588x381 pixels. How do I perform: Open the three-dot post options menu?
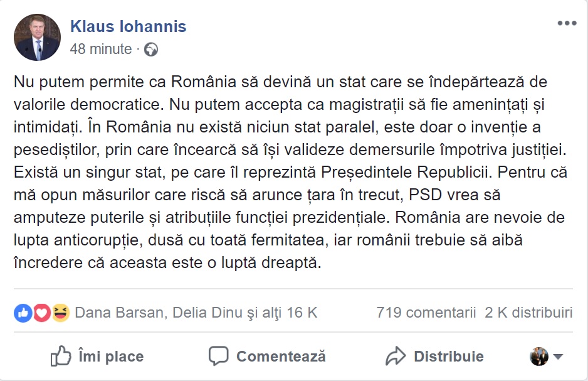point(567,24)
